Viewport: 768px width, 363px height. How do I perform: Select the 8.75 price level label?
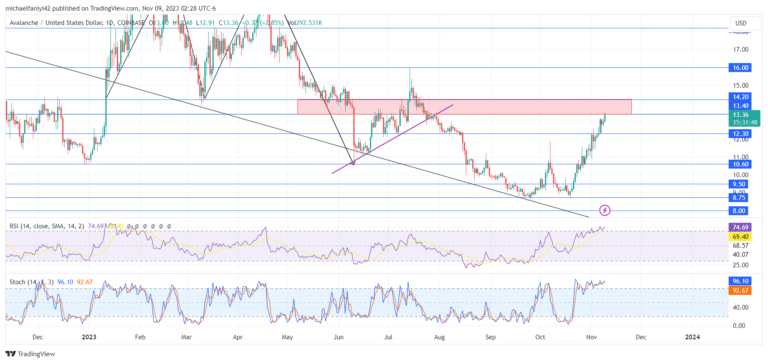click(739, 198)
